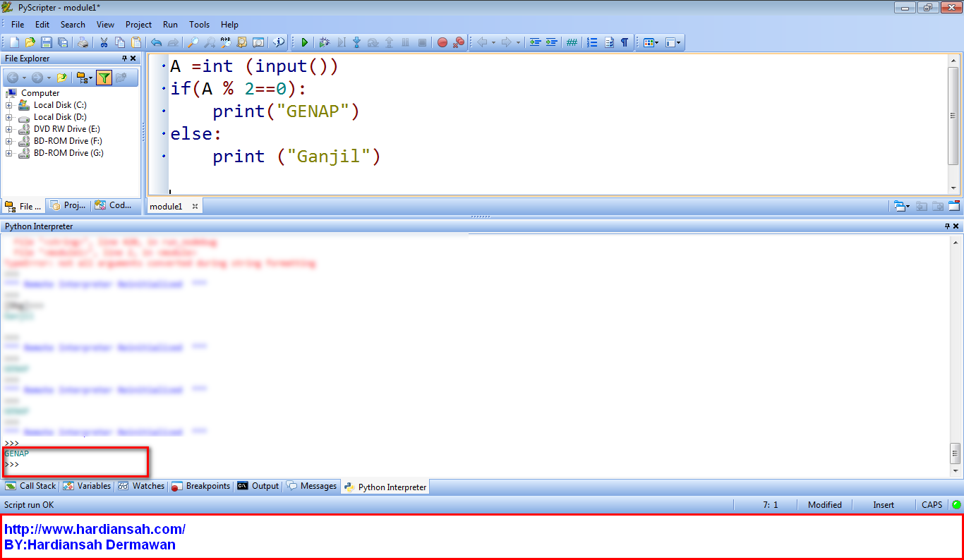Screen dimensions: 964x560
Task: Undo the last edit via the Undo arrow
Action: click(x=155, y=42)
